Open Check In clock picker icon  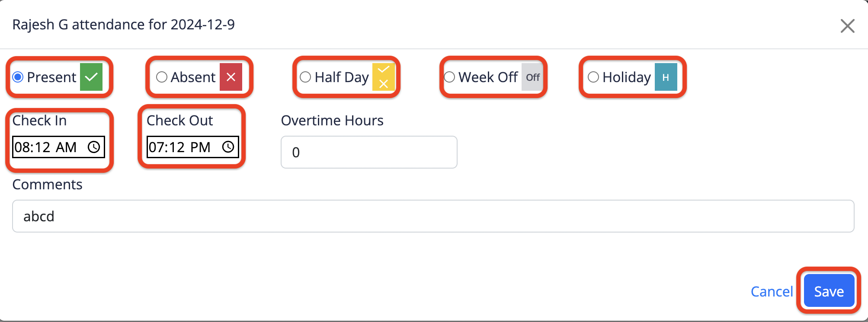94,147
